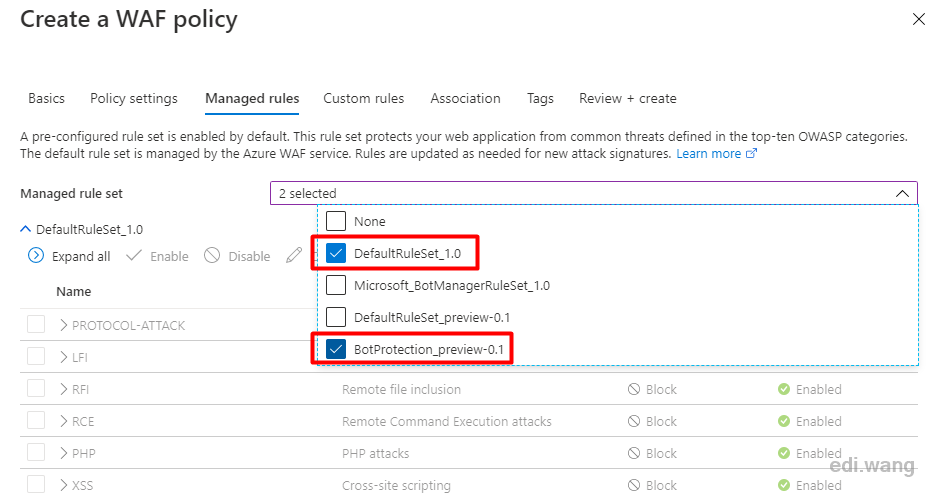The image size is (933, 494).
Task: Click the Block icon in PHP row
Action: 634,454
